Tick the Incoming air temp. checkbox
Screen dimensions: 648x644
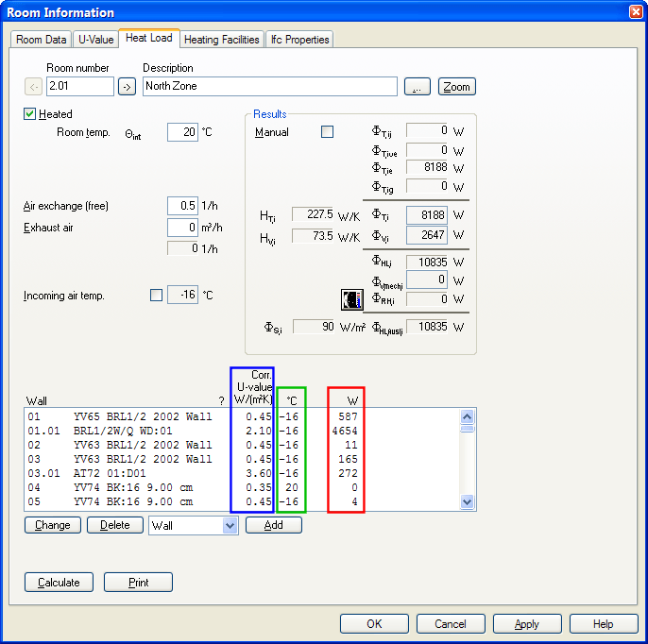coord(156,295)
